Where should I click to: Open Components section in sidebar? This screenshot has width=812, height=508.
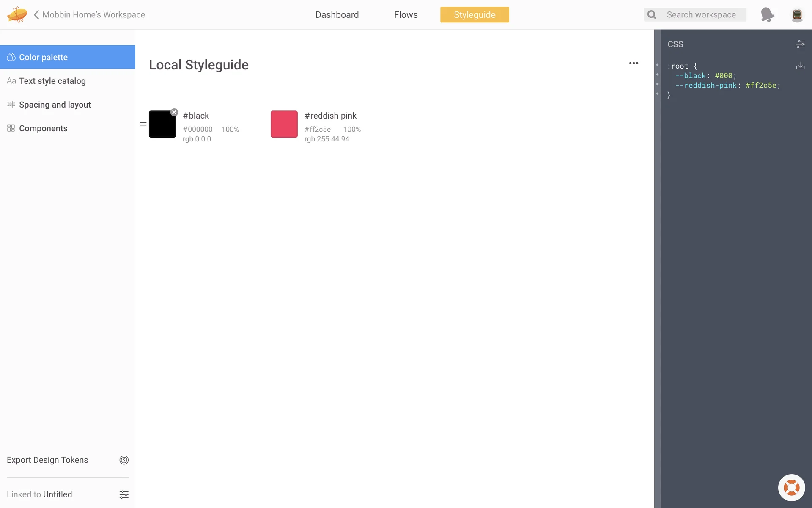pos(43,128)
